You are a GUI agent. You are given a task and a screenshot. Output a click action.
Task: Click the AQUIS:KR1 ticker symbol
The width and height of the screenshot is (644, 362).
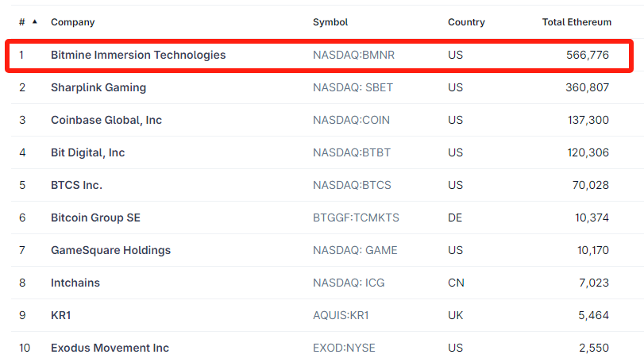point(341,315)
